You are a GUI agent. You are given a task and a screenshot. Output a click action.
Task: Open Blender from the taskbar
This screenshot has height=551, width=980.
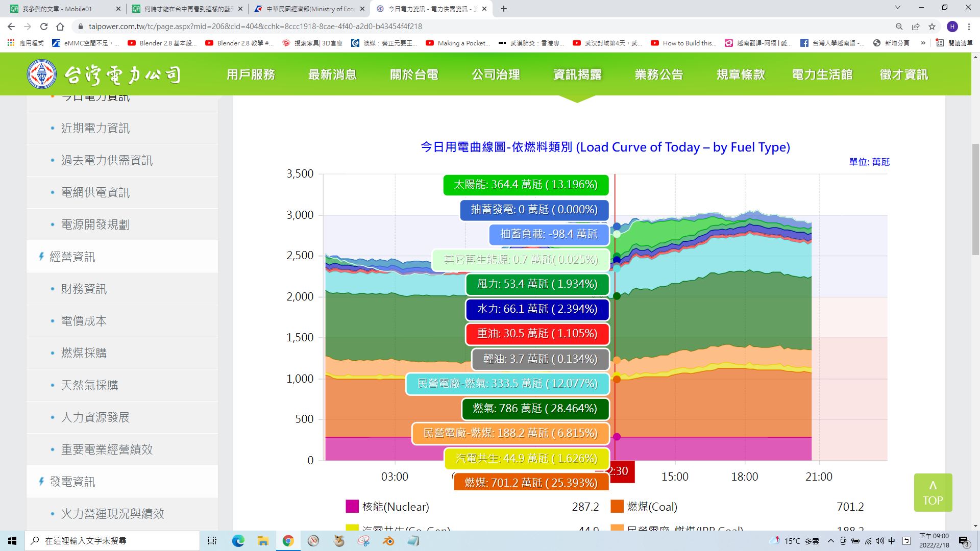389,541
